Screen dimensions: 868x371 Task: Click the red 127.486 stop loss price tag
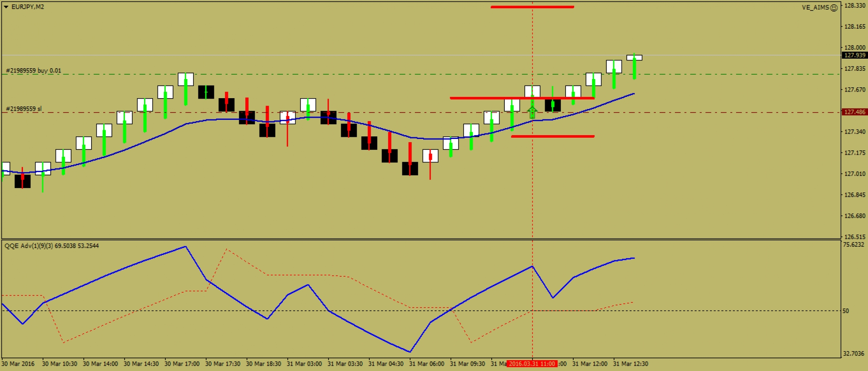[854, 112]
